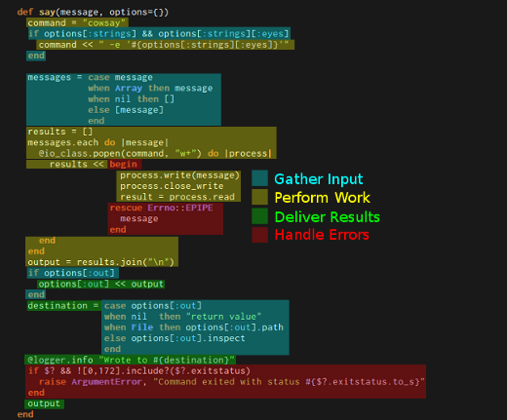Click the 'destination =' assignment text

pos(62,306)
